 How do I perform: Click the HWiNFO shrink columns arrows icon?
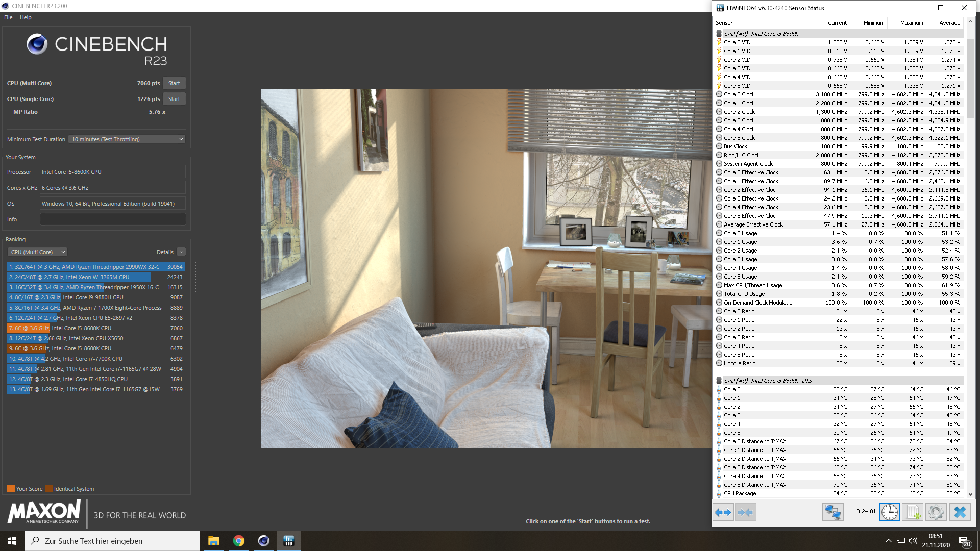[x=745, y=512]
